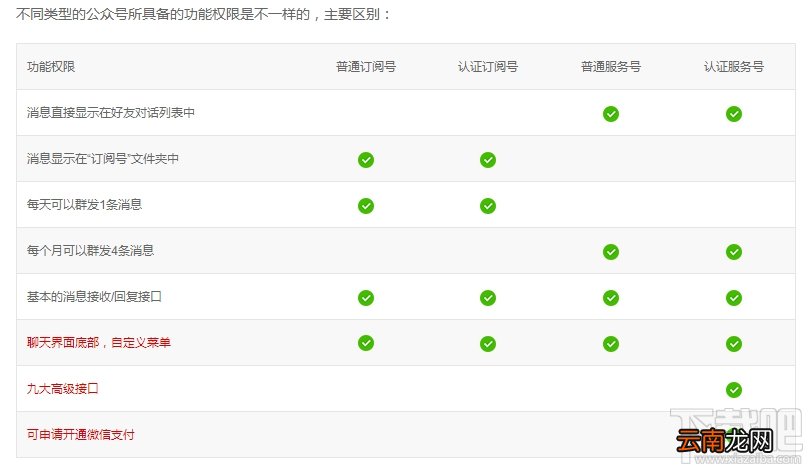
Task: Click the 普通服务号 check in 消息直接显示在好友对话列表中 row
Action: pos(611,114)
